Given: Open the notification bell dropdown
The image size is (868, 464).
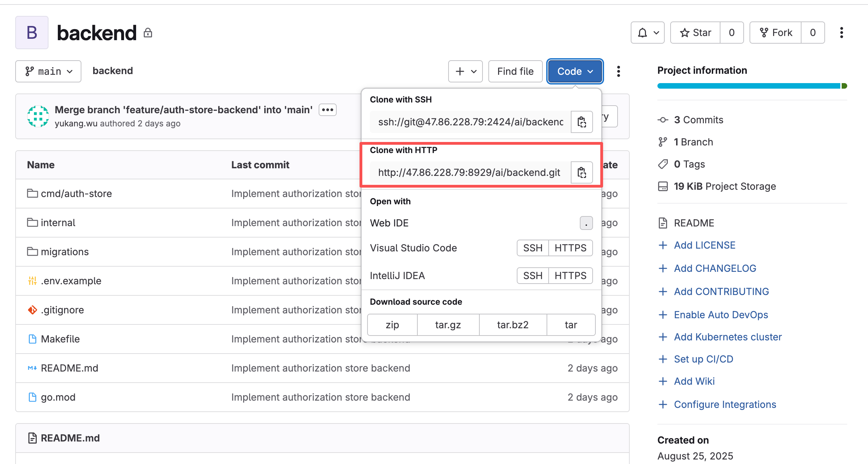Looking at the screenshot, I should [647, 33].
